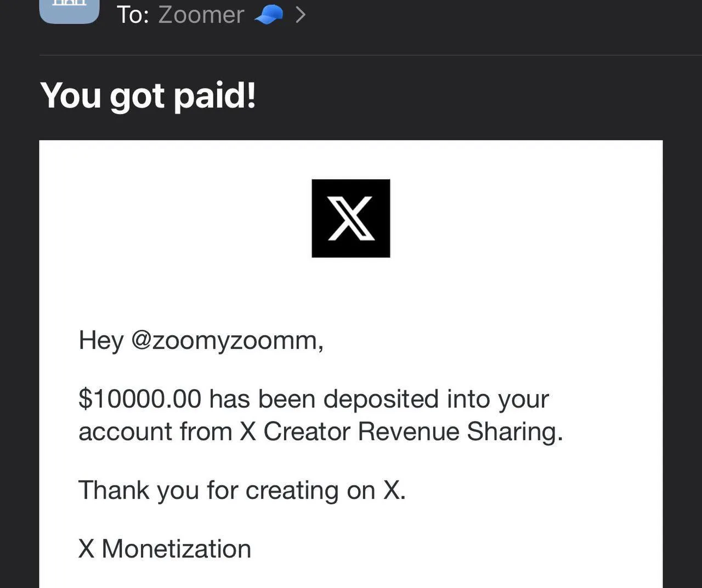The height and width of the screenshot is (588, 702).
Task: Expand recipient details with the chevron arrow
Action: coord(300,15)
